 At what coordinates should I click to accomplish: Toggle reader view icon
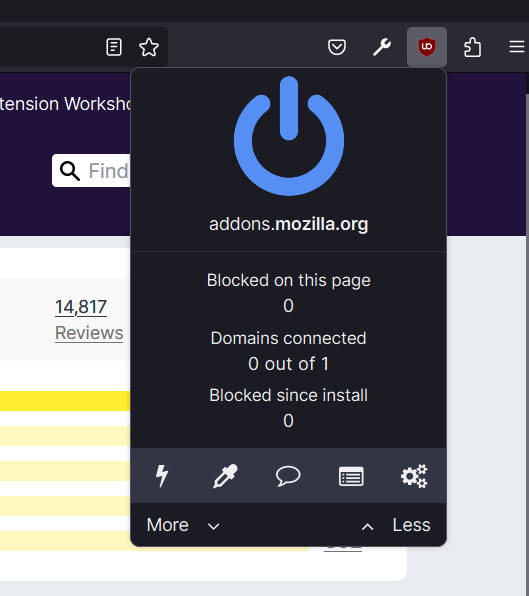tap(114, 47)
